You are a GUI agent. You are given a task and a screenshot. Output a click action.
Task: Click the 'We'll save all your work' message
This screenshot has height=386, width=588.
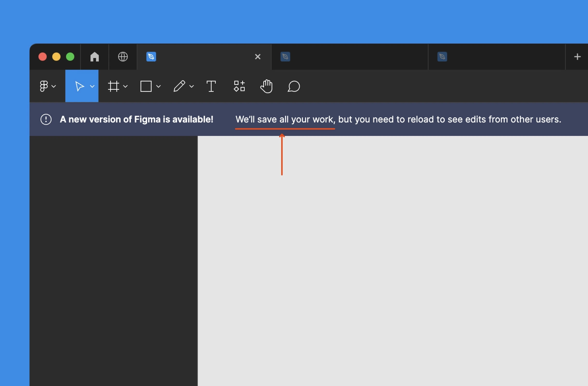coord(285,119)
